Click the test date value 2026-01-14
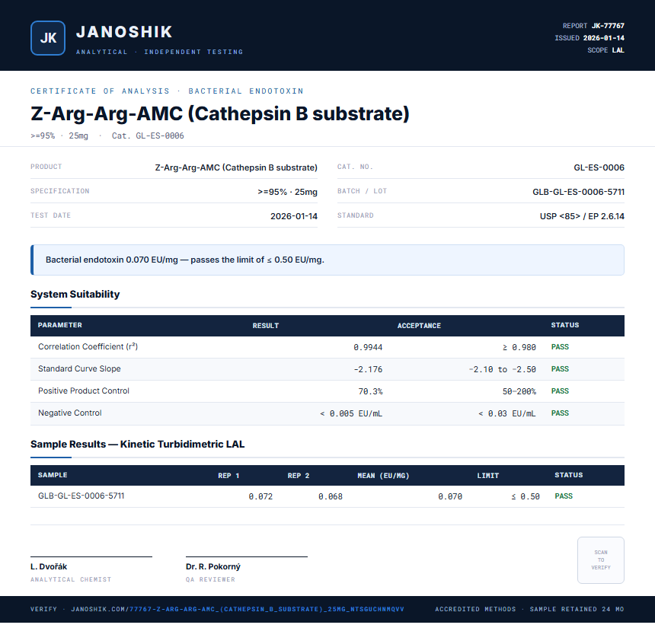This screenshot has width=655, height=644. (294, 216)
